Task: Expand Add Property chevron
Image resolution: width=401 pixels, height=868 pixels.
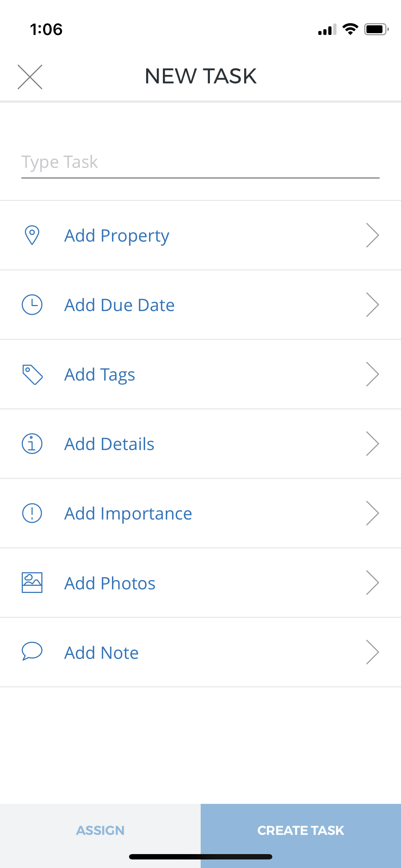Action: pyautogui.click(x=372, y=235)
